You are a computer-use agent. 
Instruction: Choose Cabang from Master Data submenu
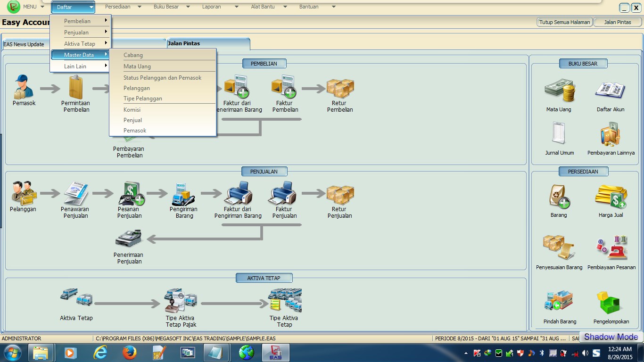(x=163, y=55)
